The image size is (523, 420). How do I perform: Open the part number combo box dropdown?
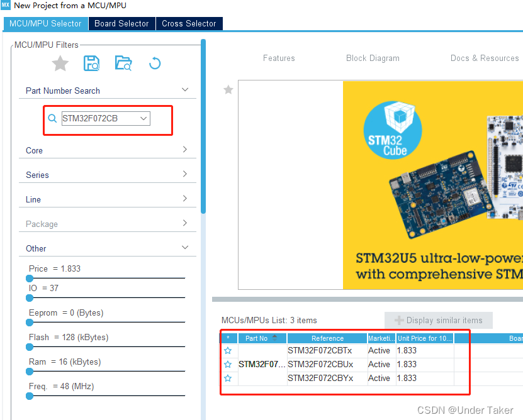point(143,118)
